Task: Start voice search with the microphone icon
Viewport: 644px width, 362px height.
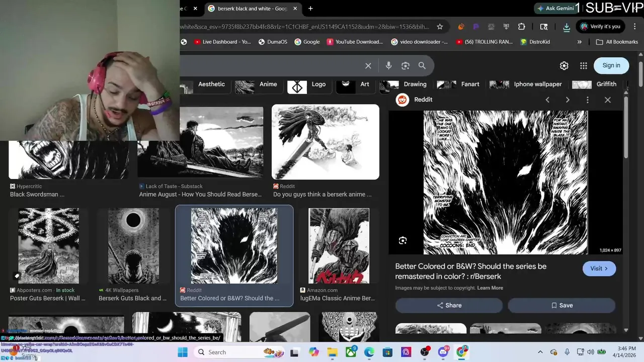Action: pos(388,66)
